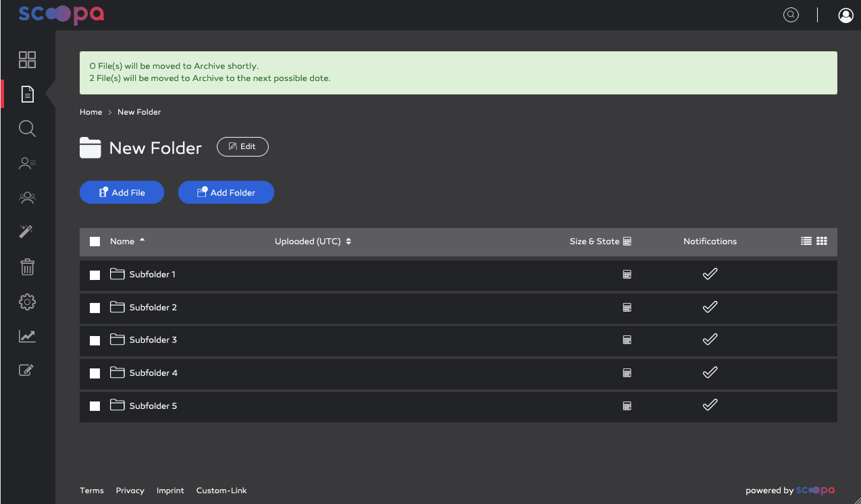The image size is (861, 504).
Task: Open the Custom-Link footer link
Action: pyautogui.click(x=221, y=491)
